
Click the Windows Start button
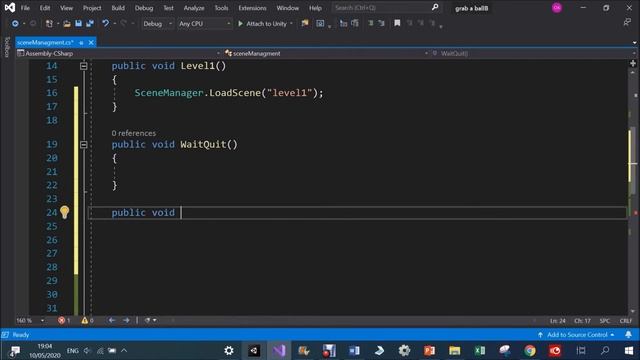[629, 351]
